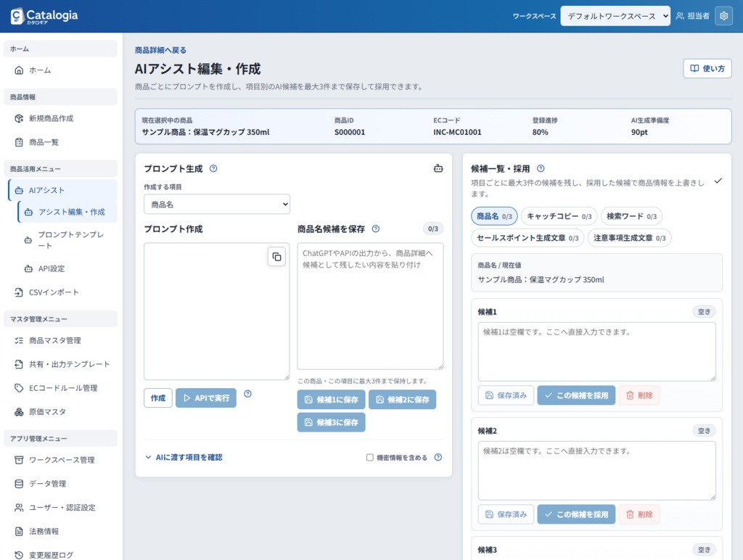Viewport: 743px width, 560px height.
Task: Click the 担当者 user button
Action: pos(692,16)
